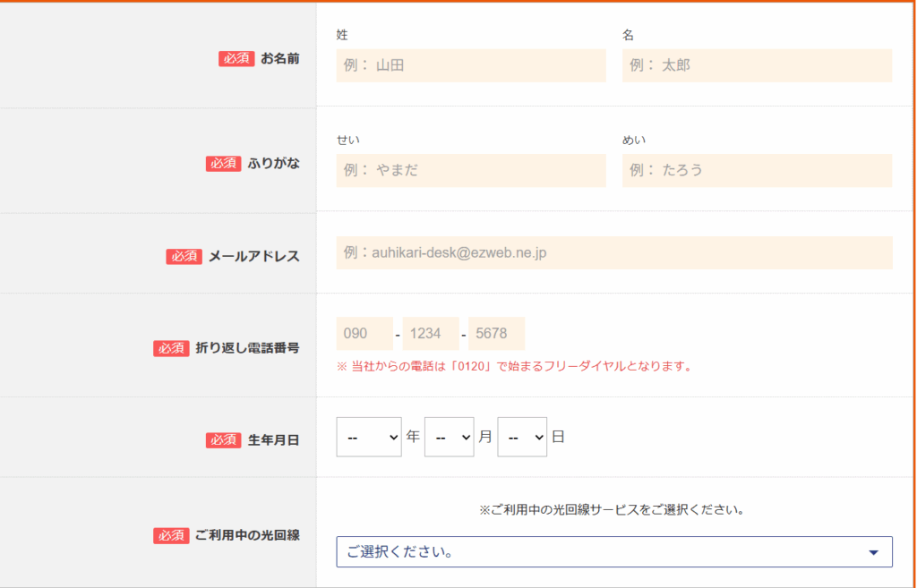Open the birth year 年 dropdown
The width and height of the screenshot is (917, 588).
coord(369,437)
